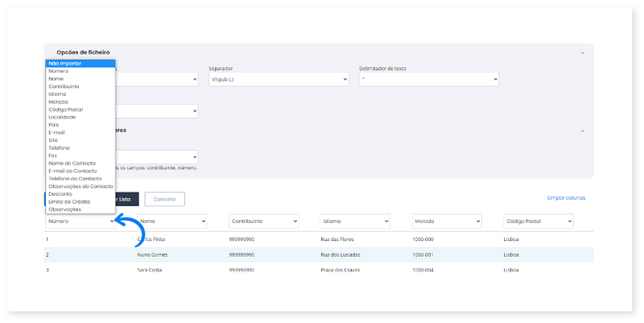Viewport: 644px width, 323px height.
Task: Select 'Telefone' option in the dropdown list
Action: 60,147
